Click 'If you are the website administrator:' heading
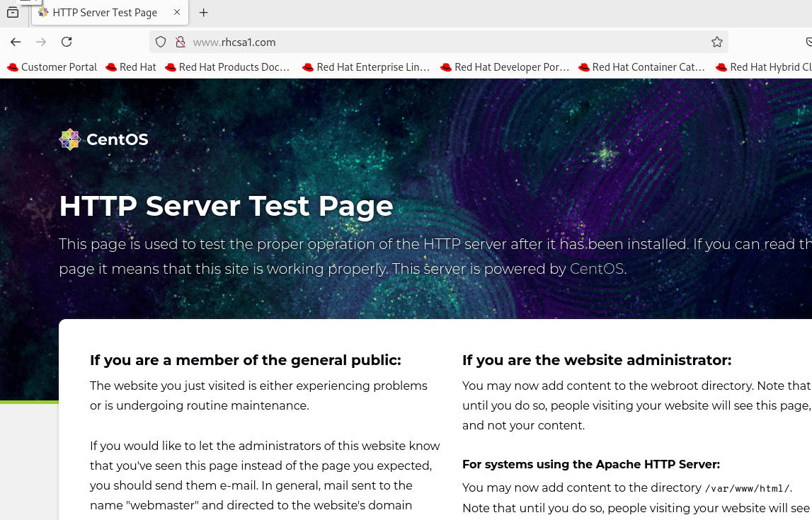The height and width of the screenshot is (520, 812). pyautogui.click(x=597, y=360)
